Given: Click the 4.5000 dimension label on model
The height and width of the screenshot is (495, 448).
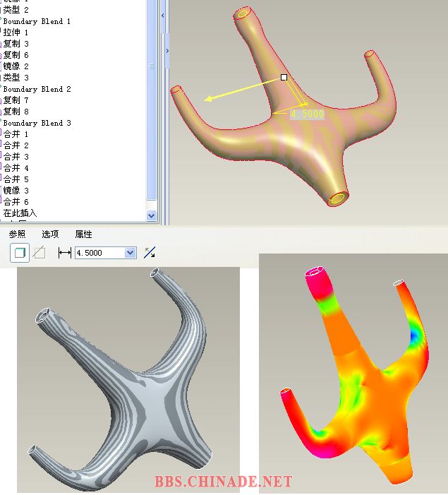Looking at the screenshot, I should 307,114.
